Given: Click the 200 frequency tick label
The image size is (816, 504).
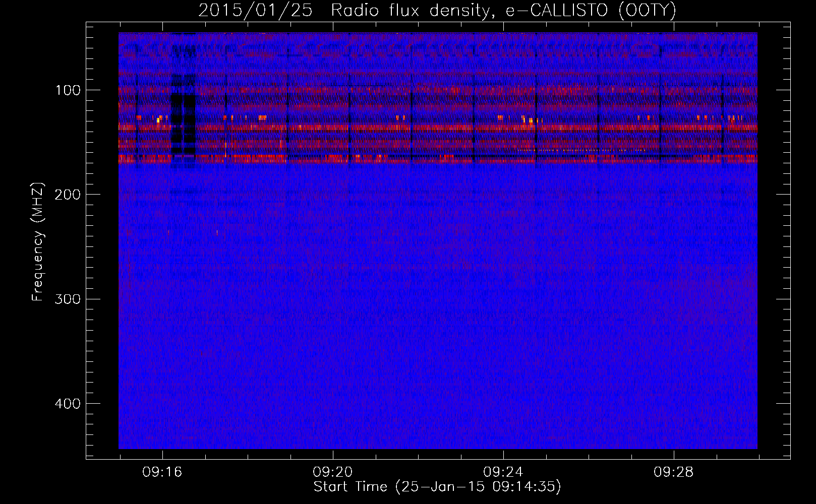Looking at the screenshot, I should pyautogui.click(x=67, y=195).
